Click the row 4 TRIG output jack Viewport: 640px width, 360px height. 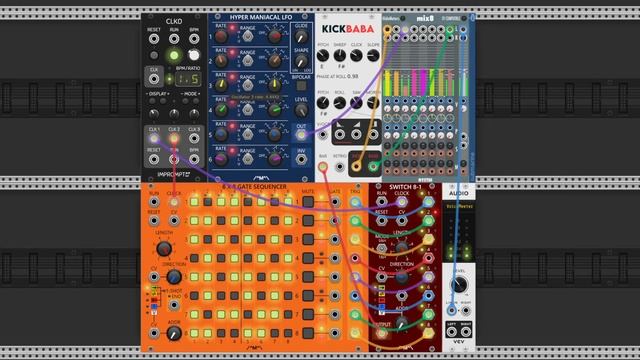[x=355, y=258]
